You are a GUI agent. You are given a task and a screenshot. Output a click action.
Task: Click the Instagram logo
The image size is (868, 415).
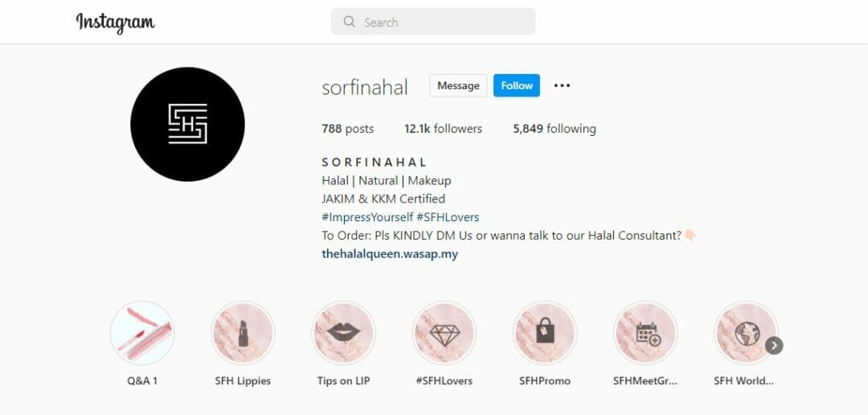pyautogui.click(x=115, y=23)
